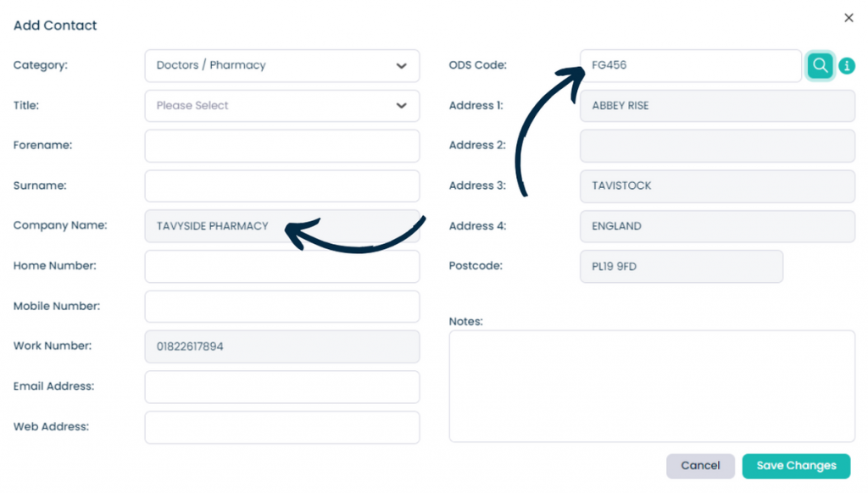Select the Postcode field showing PL19 9FD
Screen dimensions: 868x493
pyautogui.click(x=682, y=266)
